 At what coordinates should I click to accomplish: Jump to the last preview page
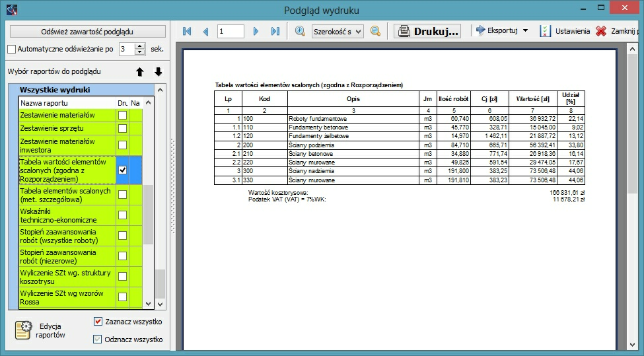(275, 31)
